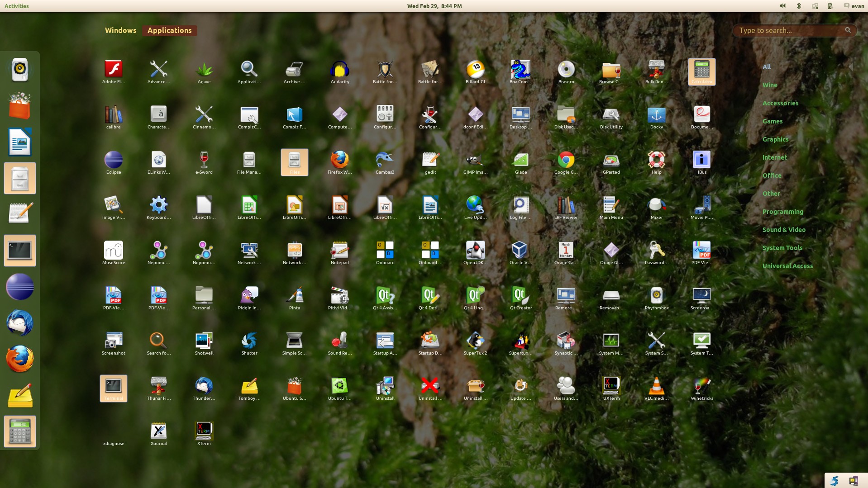Screen dimensions: 868x488
Task: Show the Other category
Action: click(771, 194)
